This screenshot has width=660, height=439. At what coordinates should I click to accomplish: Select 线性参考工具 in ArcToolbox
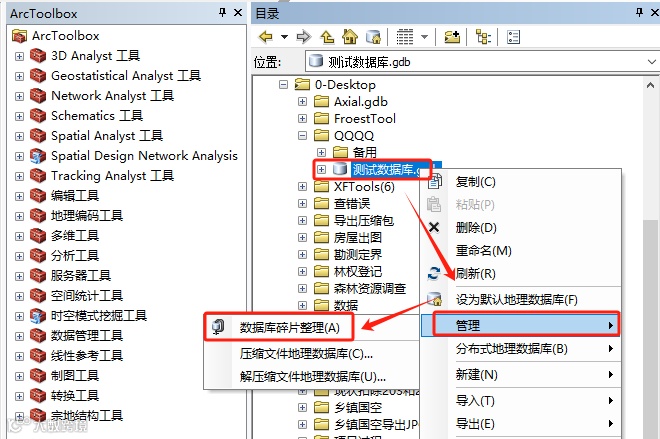tap(87, 356)
